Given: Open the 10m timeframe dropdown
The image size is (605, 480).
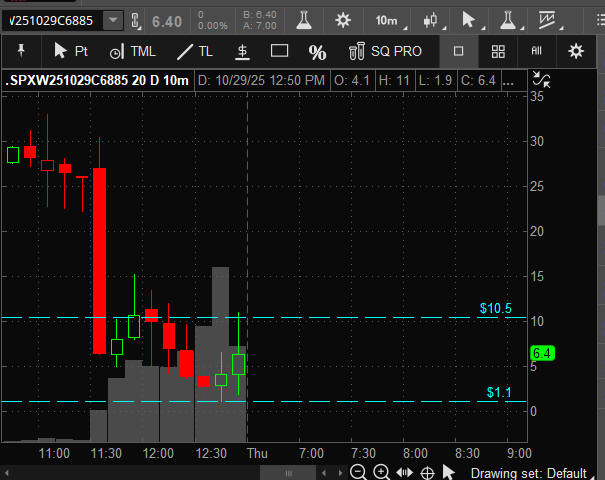Looking at the screenshot, I should [390, 20].
